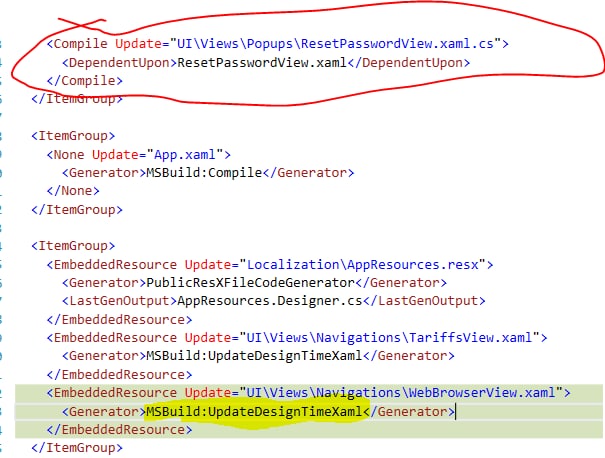This screenshot has width=605, height=458.
Task: Click the highlighted MSBuild:UpdateDesignTimeXaml under WebBrowserView.xaml
Action: pyautogui.click(x=254, y=411)
